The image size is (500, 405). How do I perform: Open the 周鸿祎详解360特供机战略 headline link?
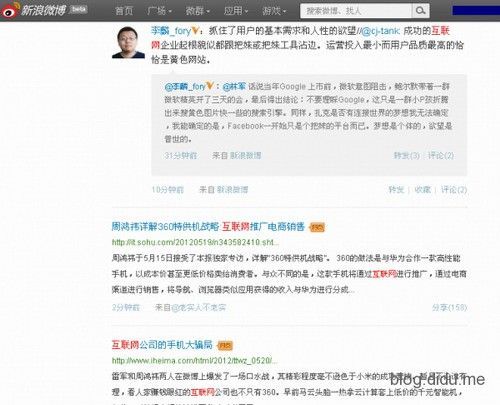(x=208, y=227)
